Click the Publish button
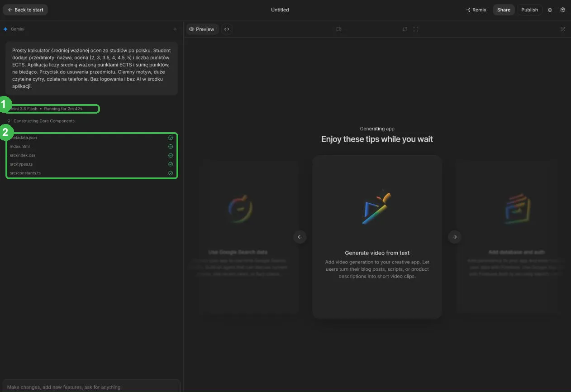The image size is (571, 392). point(529,10)
